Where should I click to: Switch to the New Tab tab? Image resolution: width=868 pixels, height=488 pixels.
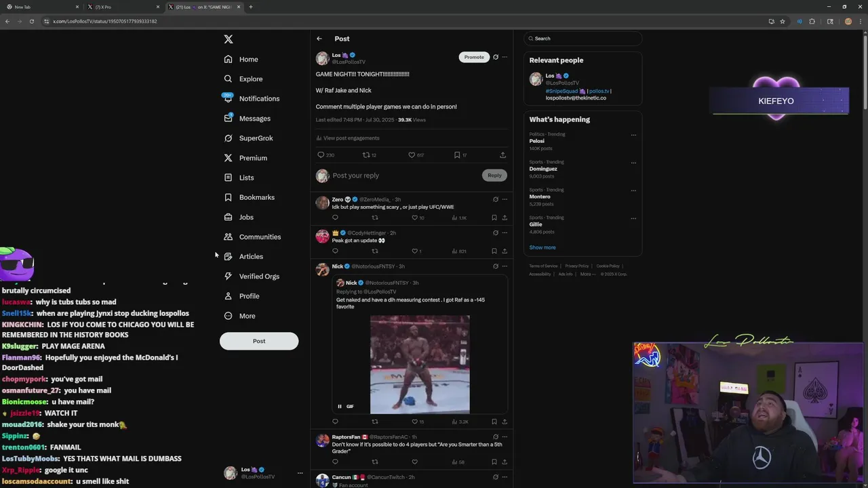click(42, 7)
